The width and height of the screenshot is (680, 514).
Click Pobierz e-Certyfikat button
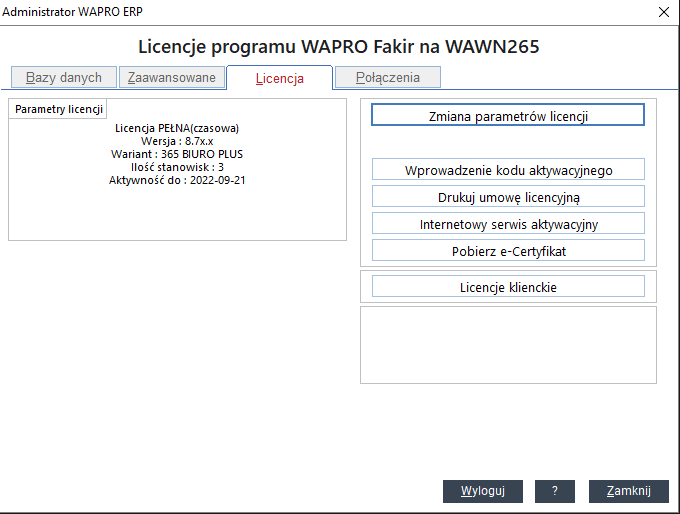click(x=508, y=250)
